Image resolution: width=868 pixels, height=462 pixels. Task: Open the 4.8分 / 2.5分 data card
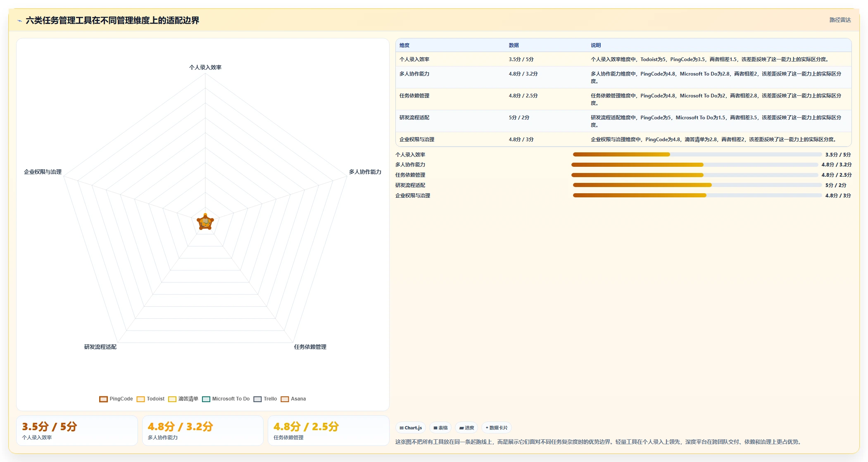328,431
